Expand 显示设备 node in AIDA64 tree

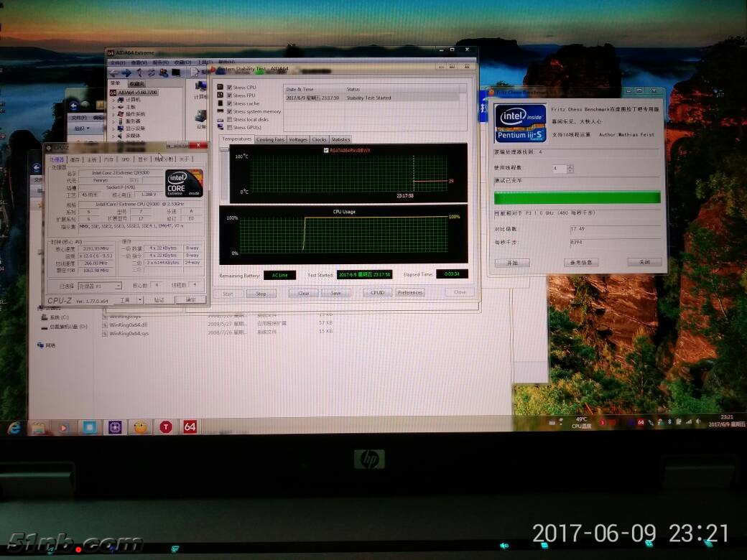point(113,129)
